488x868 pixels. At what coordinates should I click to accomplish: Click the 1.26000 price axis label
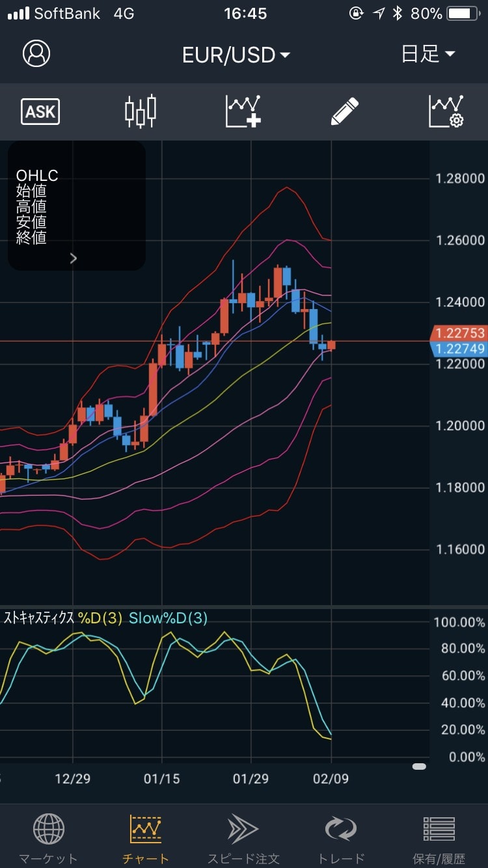click(461, 240)
